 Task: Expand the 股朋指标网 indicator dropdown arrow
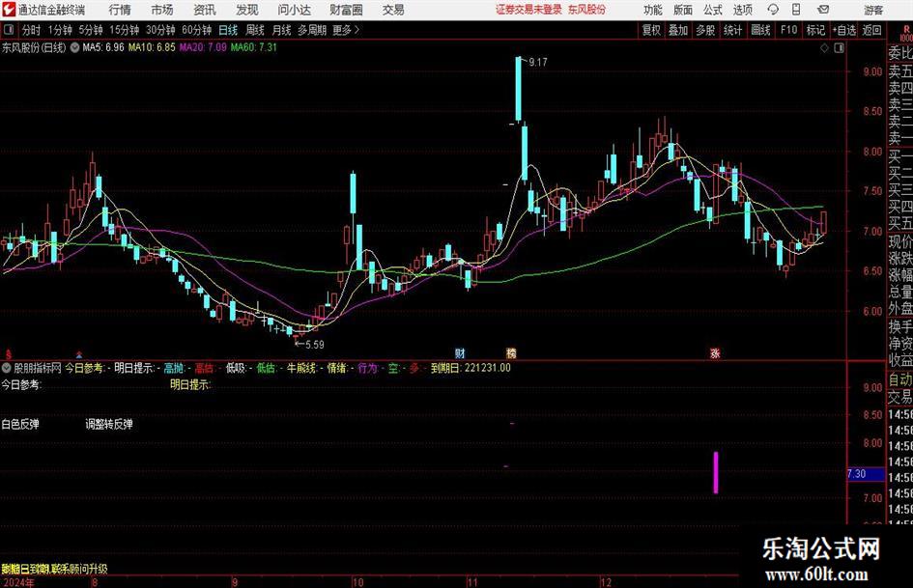(7, 368)
